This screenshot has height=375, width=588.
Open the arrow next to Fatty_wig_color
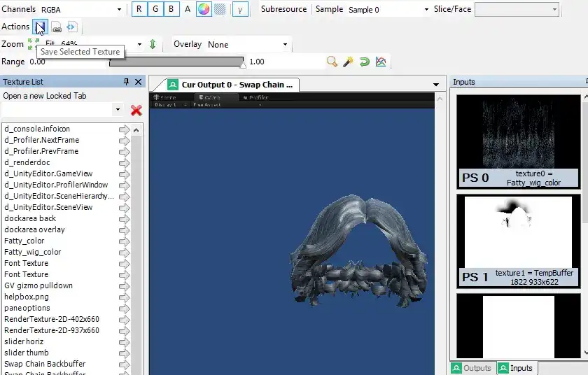[x=124, y=252]
